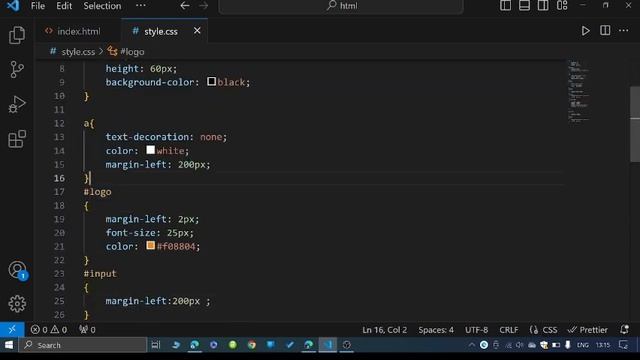The image size is (640, 360).
Task: Open the taskbar clock showing 13:15
Action: click(x=603, y=345)
